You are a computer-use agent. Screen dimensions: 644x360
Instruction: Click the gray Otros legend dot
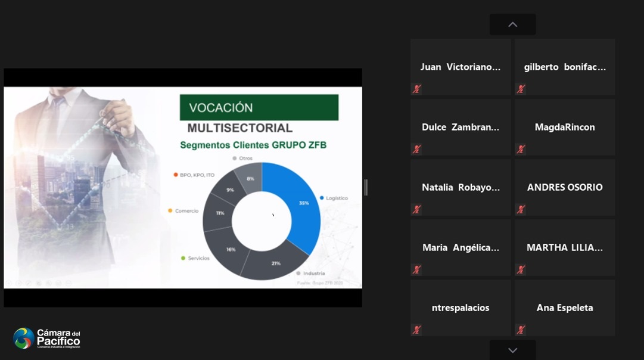(235, 158)
